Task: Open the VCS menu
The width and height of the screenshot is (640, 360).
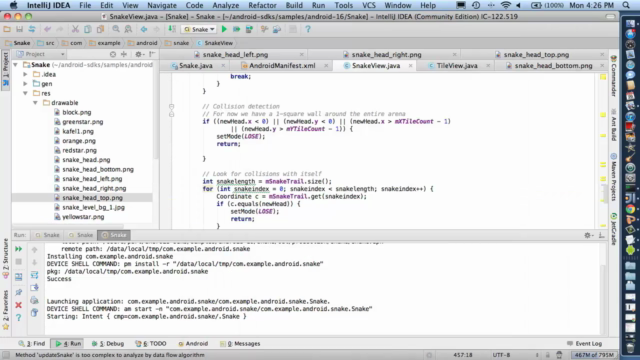Action: click(x=369, y=5)
